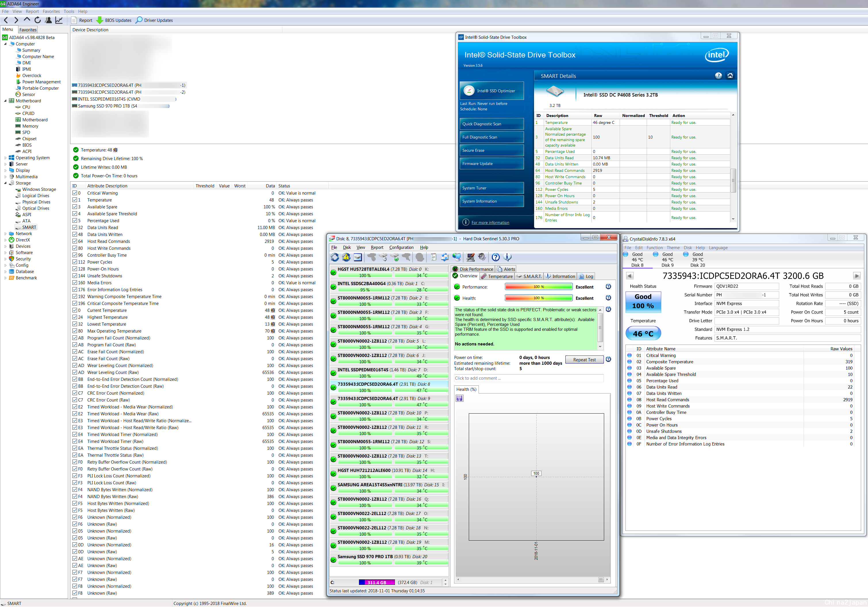Open Hard Disk Sentinel Configuration menu
The width and height of the screenshot is (868, 607).
click(402, 247)
